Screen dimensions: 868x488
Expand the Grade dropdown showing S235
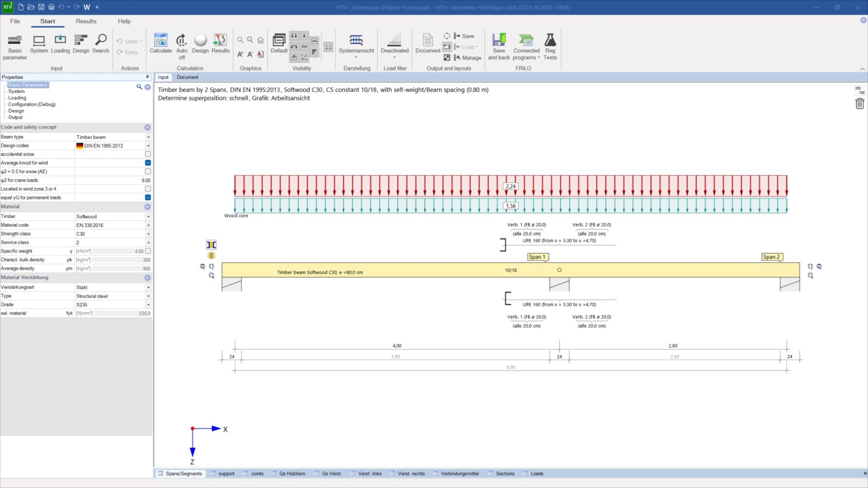point(148,304)
